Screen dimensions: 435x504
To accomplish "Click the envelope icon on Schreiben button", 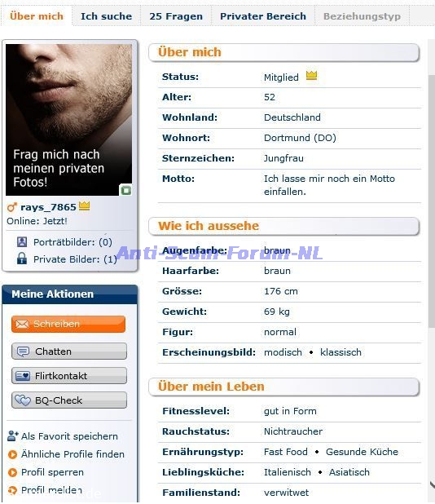I will point(22,324).
